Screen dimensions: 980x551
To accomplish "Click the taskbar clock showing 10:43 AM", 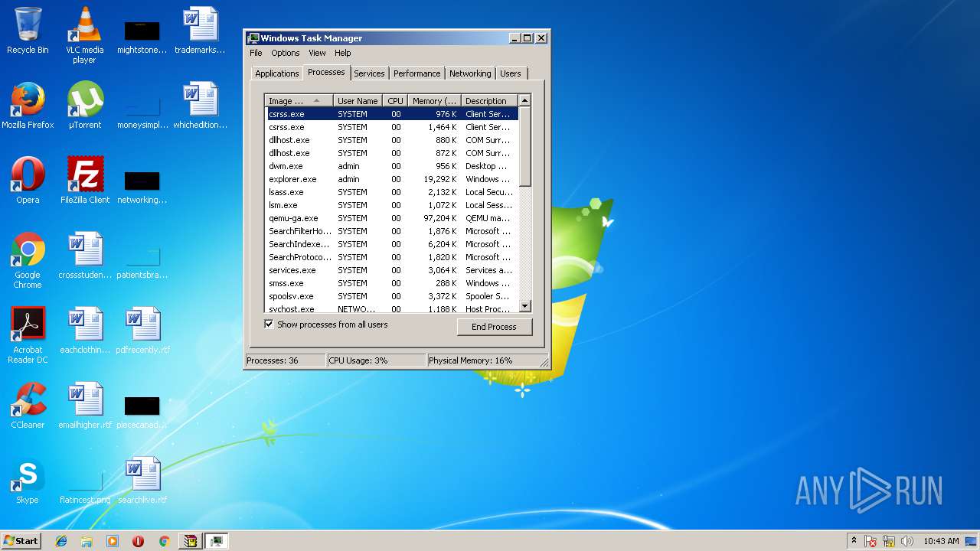I will [941, 541].
